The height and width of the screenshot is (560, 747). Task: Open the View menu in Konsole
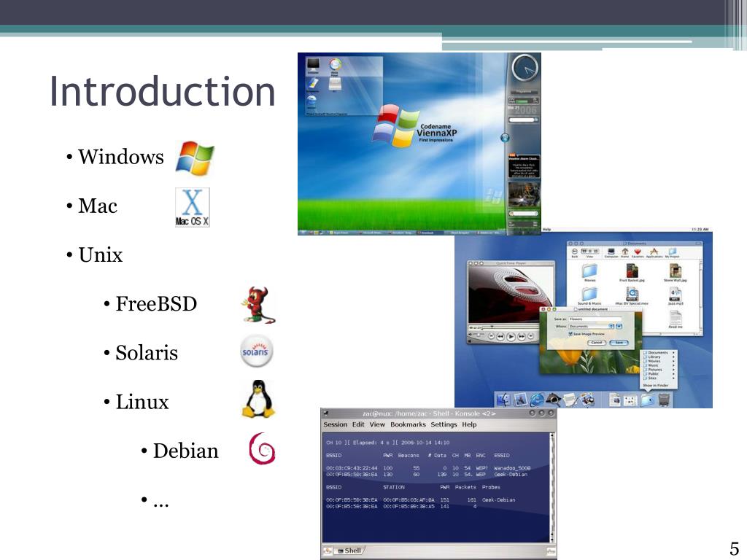coord(377,424)
